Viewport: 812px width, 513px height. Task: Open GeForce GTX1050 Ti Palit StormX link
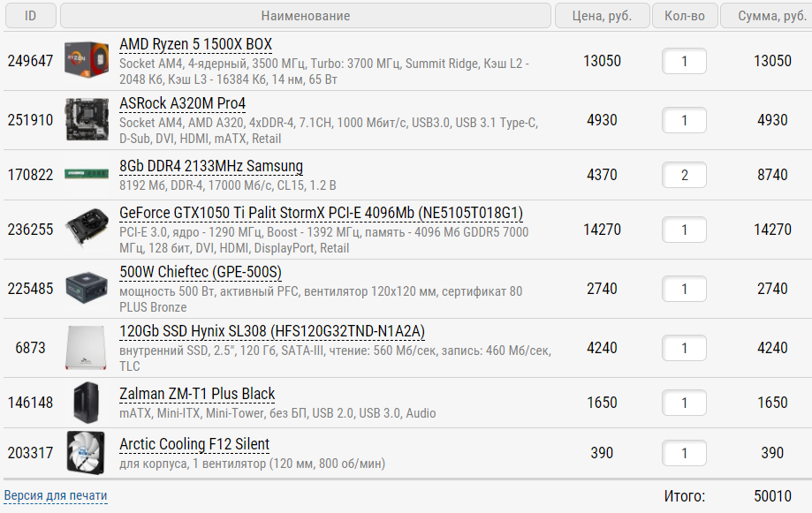tap(321, 214)
